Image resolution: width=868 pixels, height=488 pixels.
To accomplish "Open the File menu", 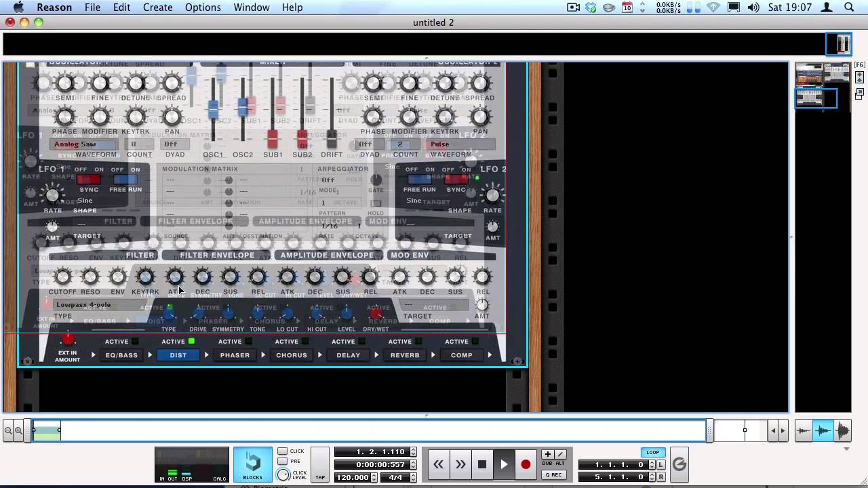I will tap(92, 7).
